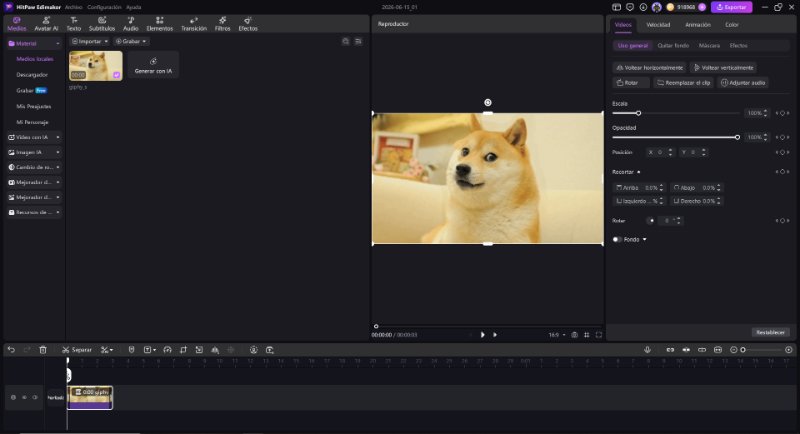This screenshot has width=800, height=434.
Task: Zoom in the timeline with plus icon
Action: pos(789,350)
